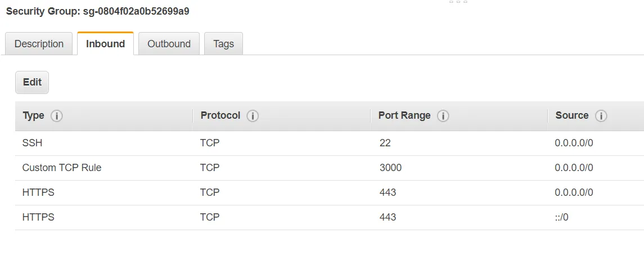Click the ::/0 source entry

click(561, 217)
